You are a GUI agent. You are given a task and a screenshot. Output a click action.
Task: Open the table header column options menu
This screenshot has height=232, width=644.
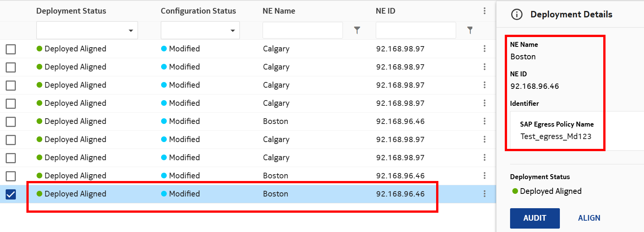pos(484,11)
